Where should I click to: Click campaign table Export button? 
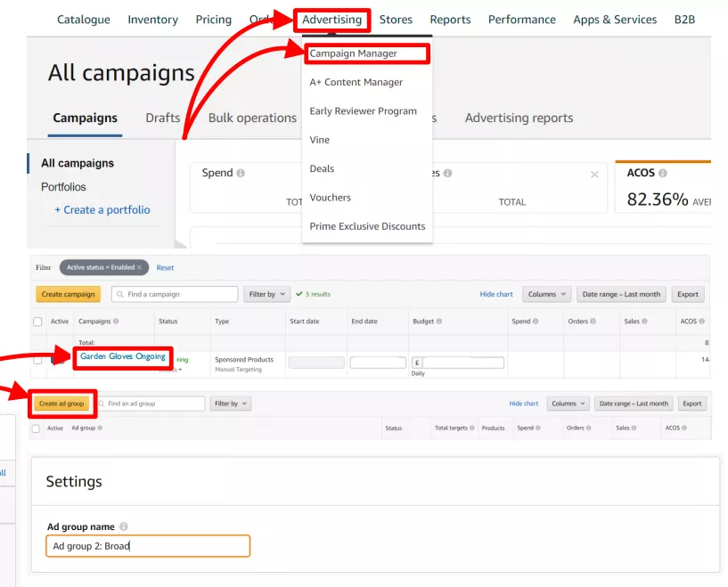click(688, 294)
